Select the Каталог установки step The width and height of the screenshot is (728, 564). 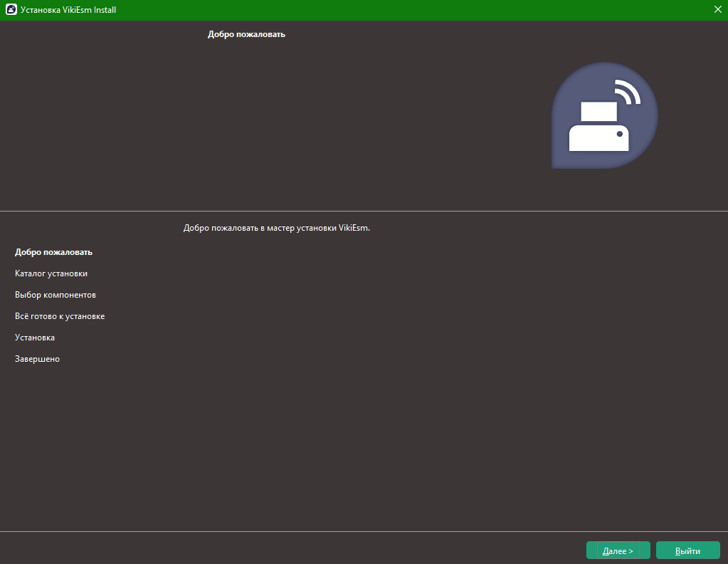coord(51,273)
